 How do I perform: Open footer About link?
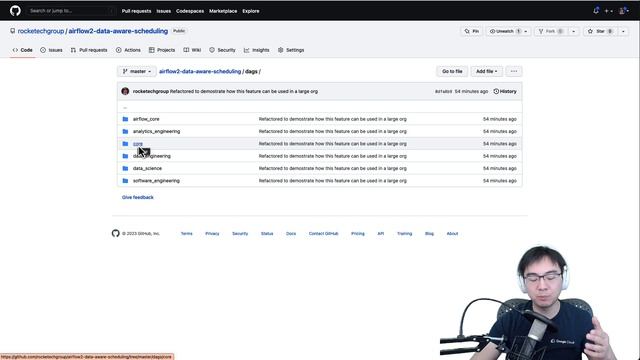(x=452, y=233)
